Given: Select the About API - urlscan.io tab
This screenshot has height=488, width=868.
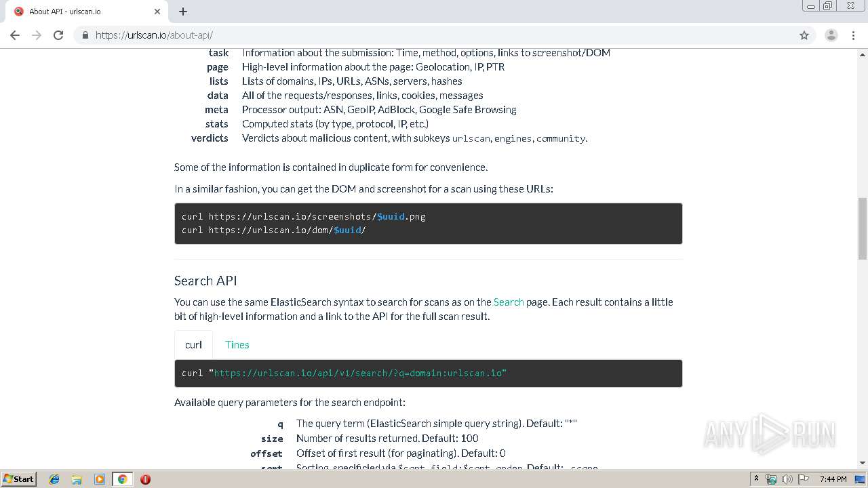Looking at the screenshot, I should (87, 12).
